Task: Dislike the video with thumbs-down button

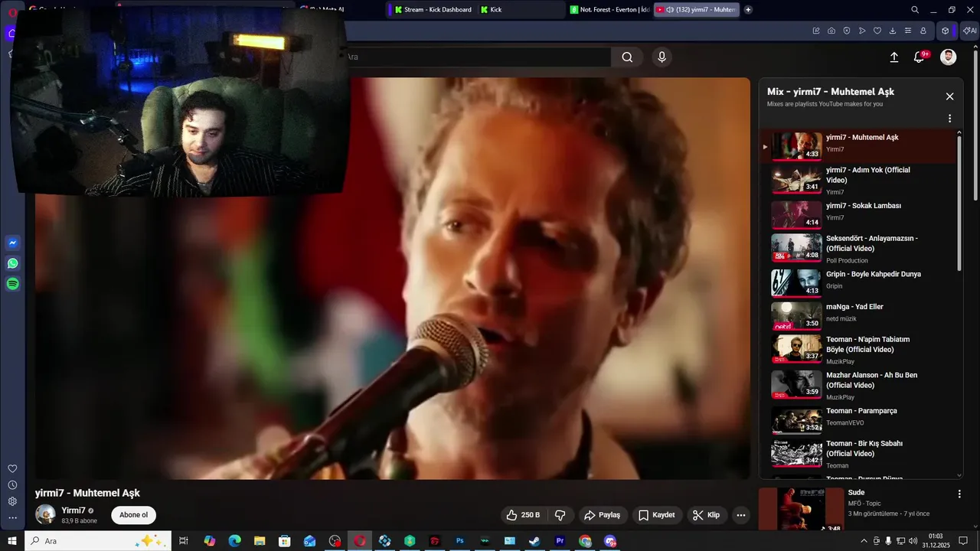Action: [560, 515]
